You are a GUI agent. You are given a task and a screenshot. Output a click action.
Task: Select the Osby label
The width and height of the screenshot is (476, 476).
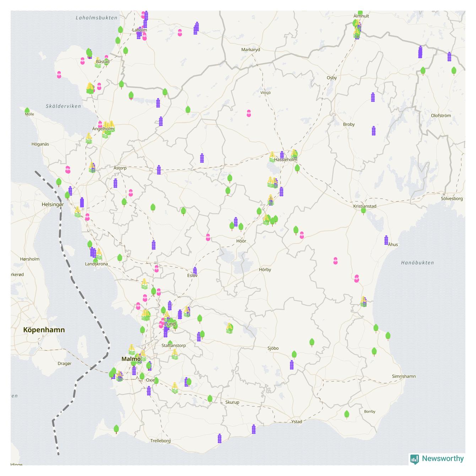332,78
